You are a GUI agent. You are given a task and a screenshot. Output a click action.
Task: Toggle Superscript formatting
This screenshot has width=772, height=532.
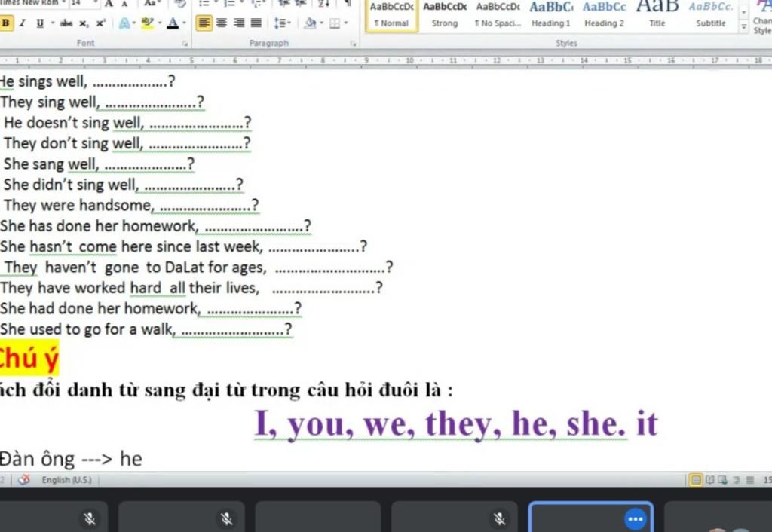pyautogui.click(x=100, y=23)
